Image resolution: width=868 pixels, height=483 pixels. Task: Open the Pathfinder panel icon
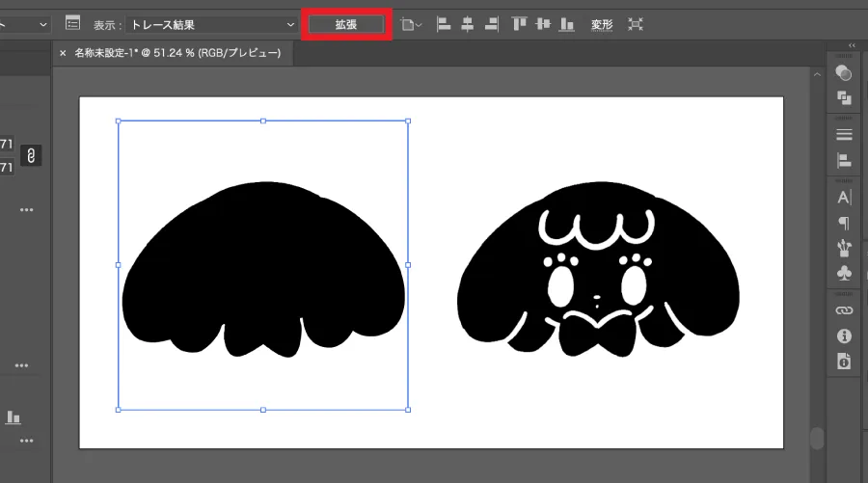click(x=844, y=98)
